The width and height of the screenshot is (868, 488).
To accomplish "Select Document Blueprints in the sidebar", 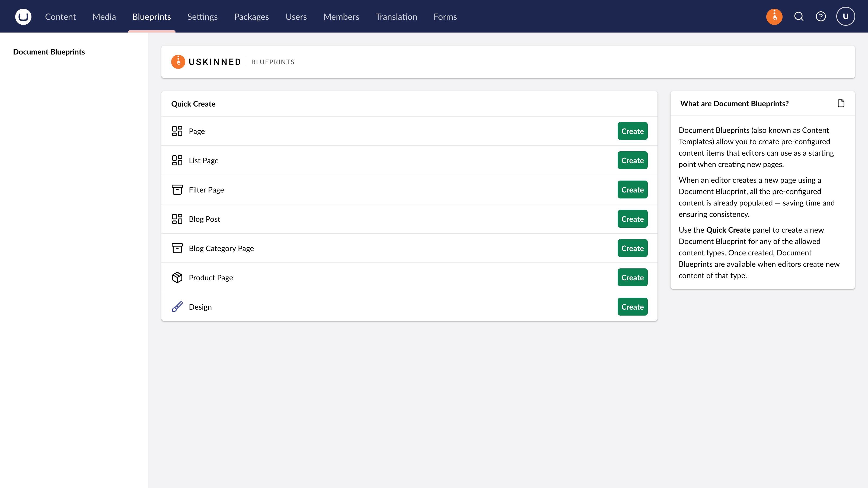I will (x=49, y=52).
